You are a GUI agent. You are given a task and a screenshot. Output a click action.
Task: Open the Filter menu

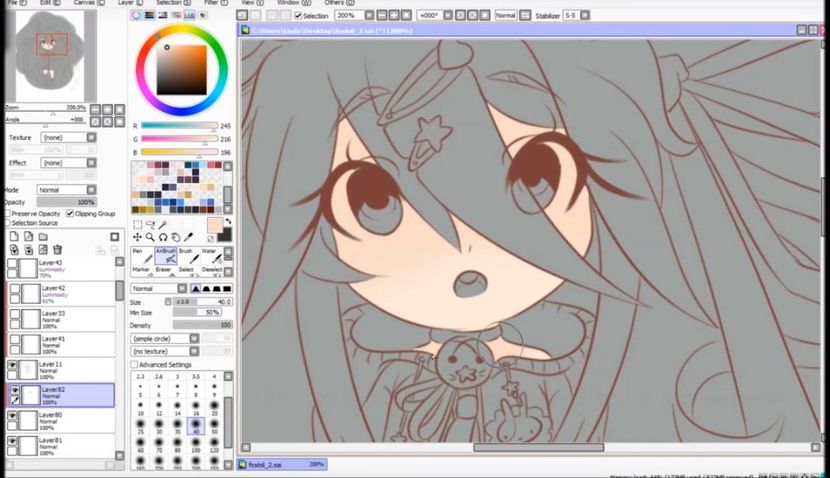tap(213, 3)
